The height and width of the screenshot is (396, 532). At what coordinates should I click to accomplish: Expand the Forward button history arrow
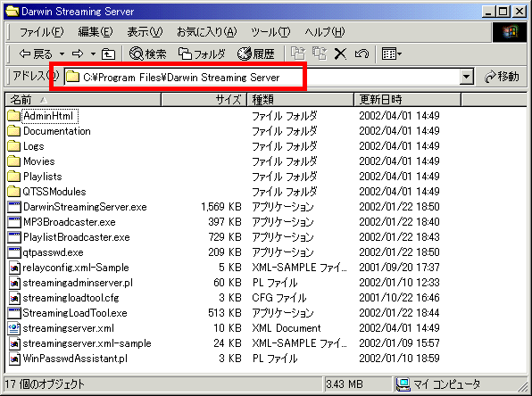click(x=93, y=54)
